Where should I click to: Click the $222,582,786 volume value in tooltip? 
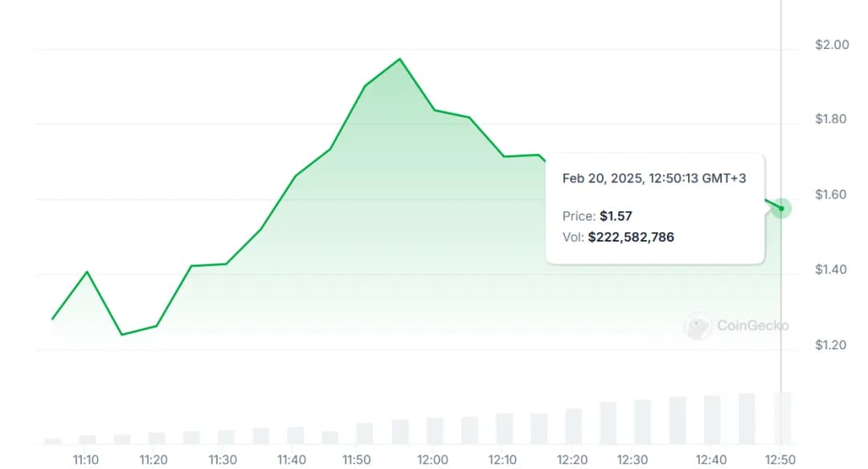click(631, 237)
